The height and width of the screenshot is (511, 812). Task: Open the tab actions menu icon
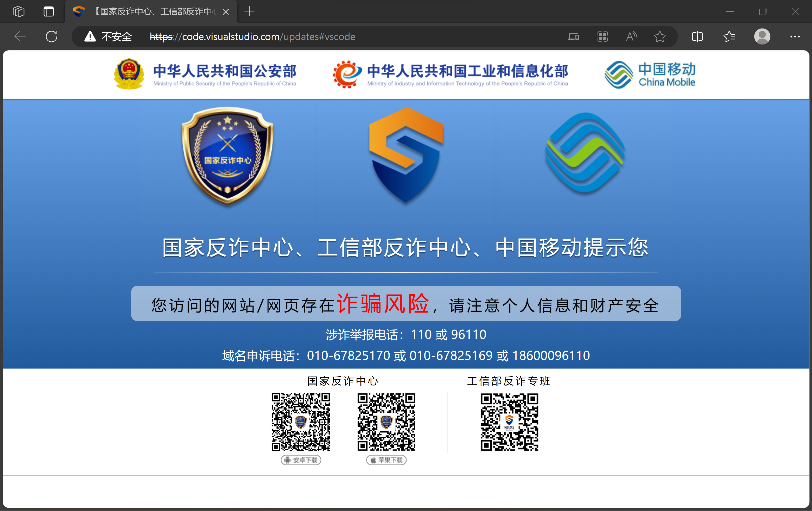(x=49, y=11)
